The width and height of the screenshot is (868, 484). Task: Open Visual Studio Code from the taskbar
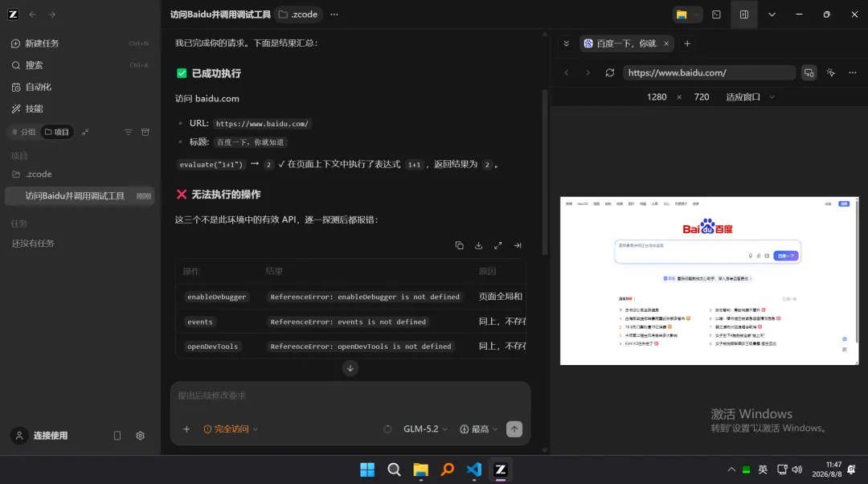point(474,470)
